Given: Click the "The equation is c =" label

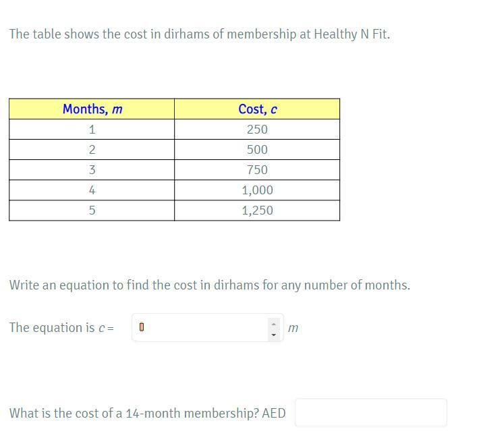Looking at the screenshot, I should point(61,328).
